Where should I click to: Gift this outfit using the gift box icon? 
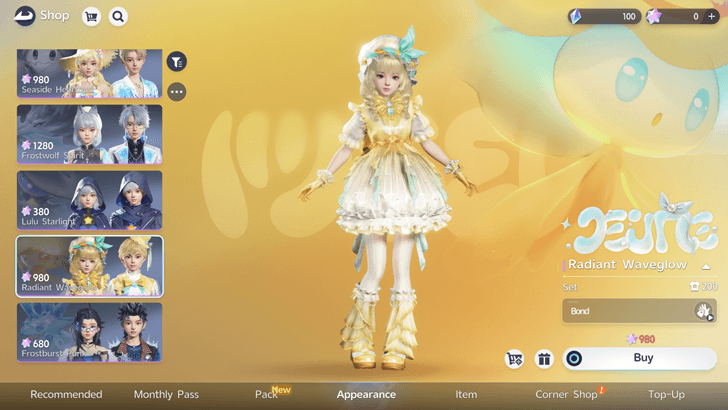pyautogui.click(x=544, y=359)
